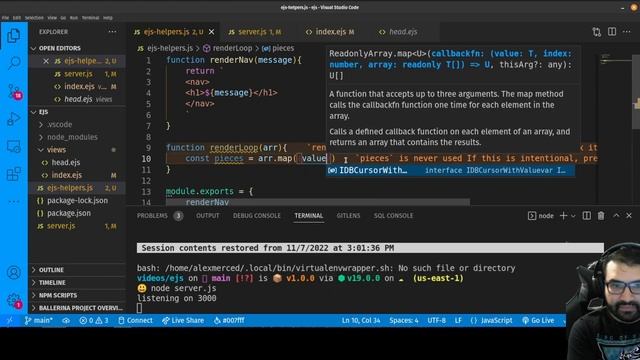Launch Go Live server from status bar
The image size is (640, 360).
[x=538, y=321]
